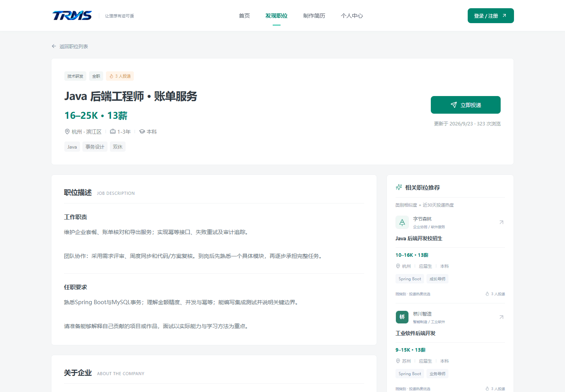Open 工业软件后端开发 job link
The height and width of the screenshot is (392, 565).
[x=416, y=333]
